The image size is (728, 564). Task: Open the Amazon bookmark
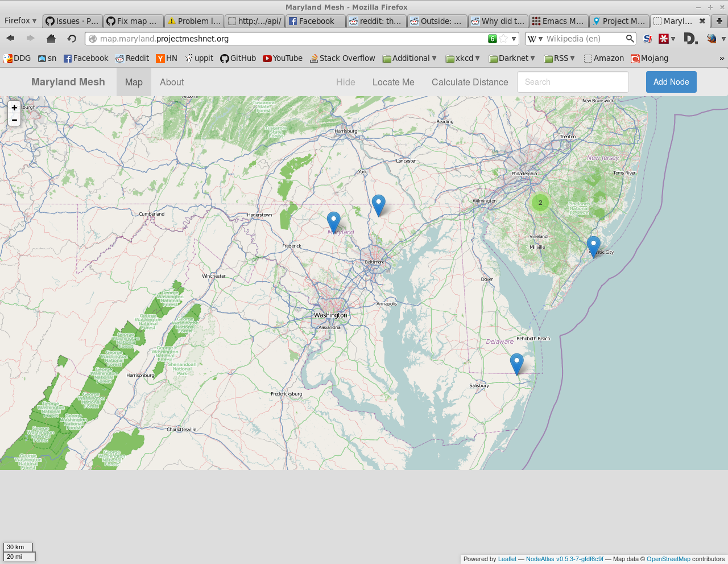pos(604,58)
